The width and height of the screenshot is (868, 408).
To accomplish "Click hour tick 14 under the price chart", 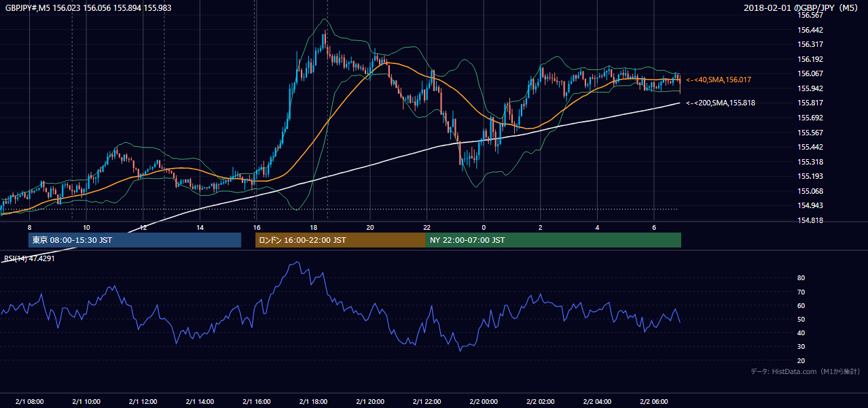I will coord(200,227).
